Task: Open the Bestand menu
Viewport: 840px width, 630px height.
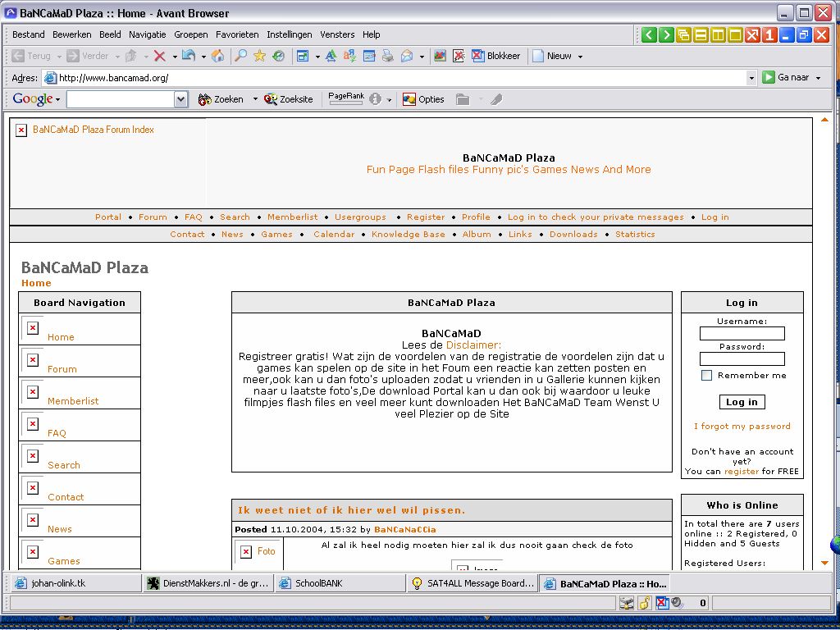Action: pos(29,34)
